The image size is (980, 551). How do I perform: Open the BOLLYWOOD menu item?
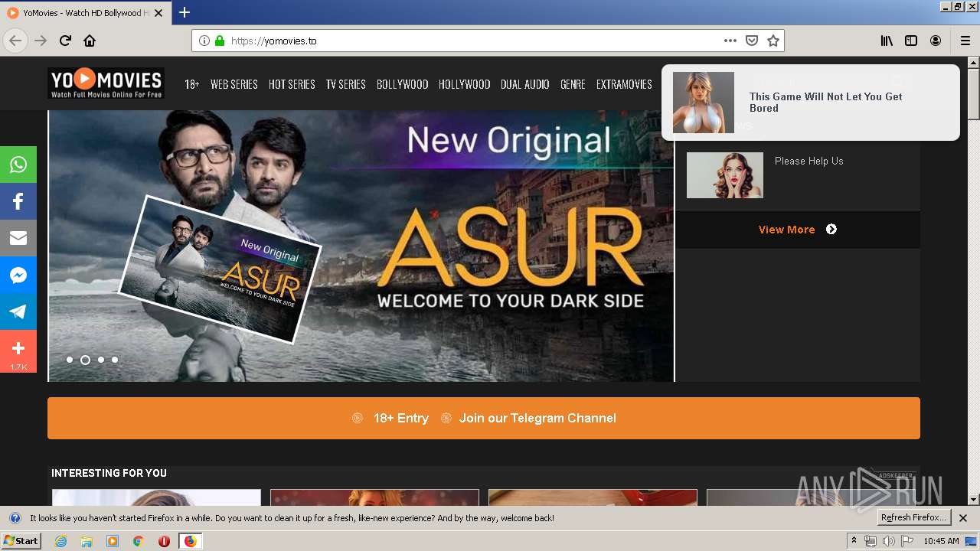(403, 84)
